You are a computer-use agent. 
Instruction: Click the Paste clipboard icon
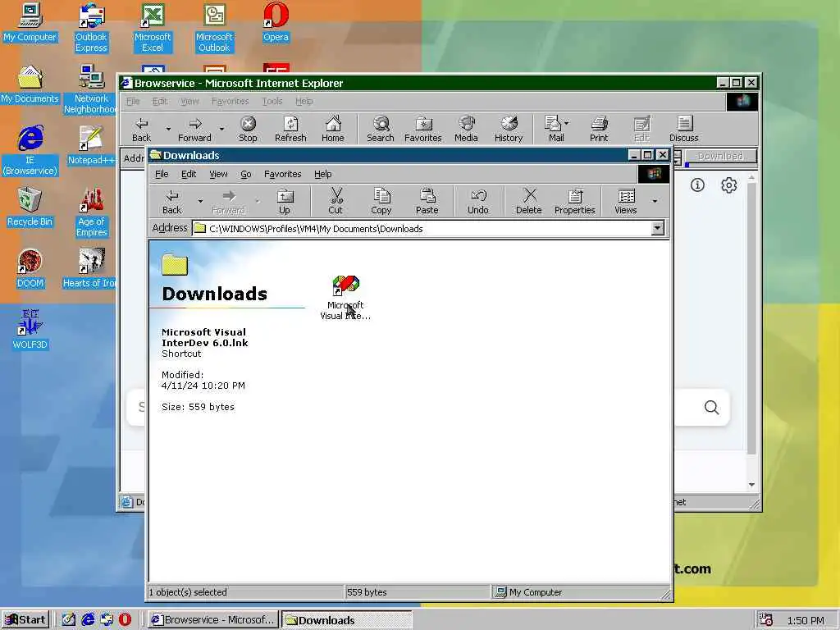427,202
